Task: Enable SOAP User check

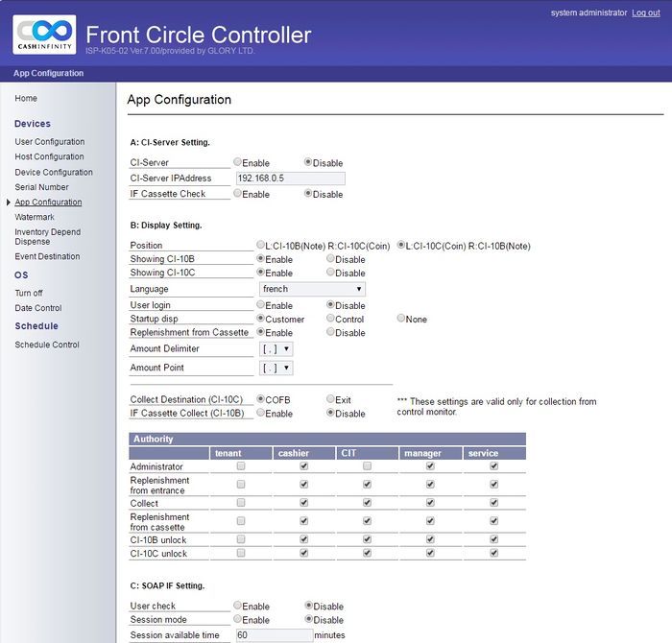Action: (237, 606)
